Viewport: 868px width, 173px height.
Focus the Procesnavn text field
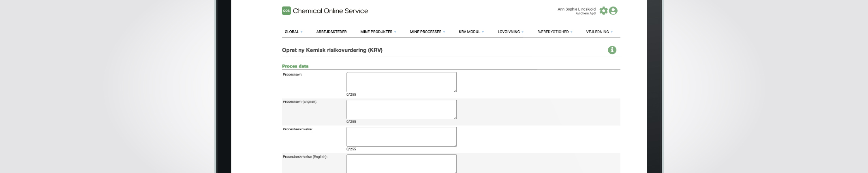click(x=401, y=82)
